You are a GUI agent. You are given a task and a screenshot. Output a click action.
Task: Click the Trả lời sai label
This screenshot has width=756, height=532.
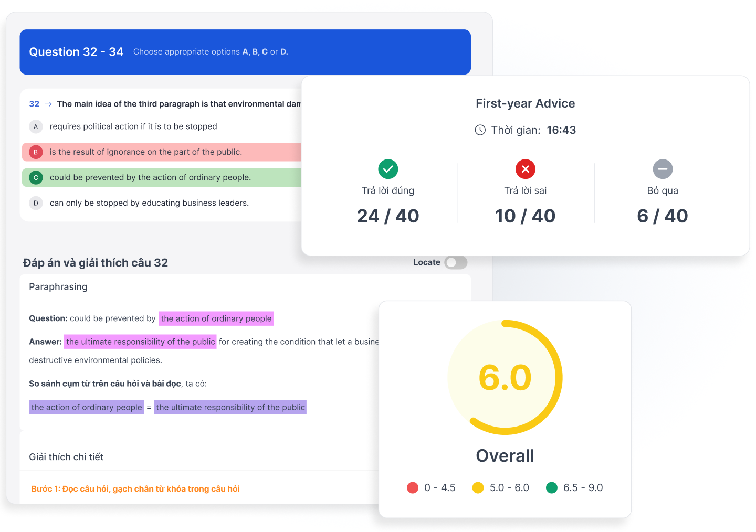coord(526,191)
